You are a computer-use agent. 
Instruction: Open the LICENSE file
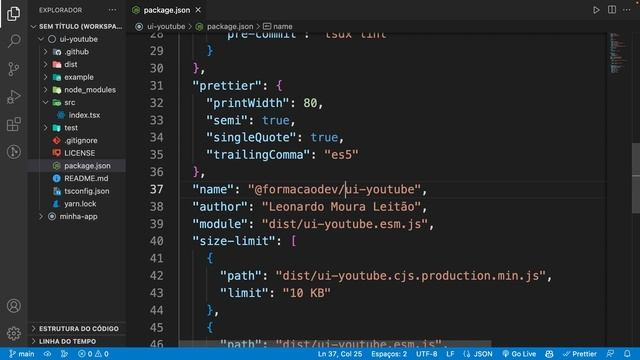(79, 153)
